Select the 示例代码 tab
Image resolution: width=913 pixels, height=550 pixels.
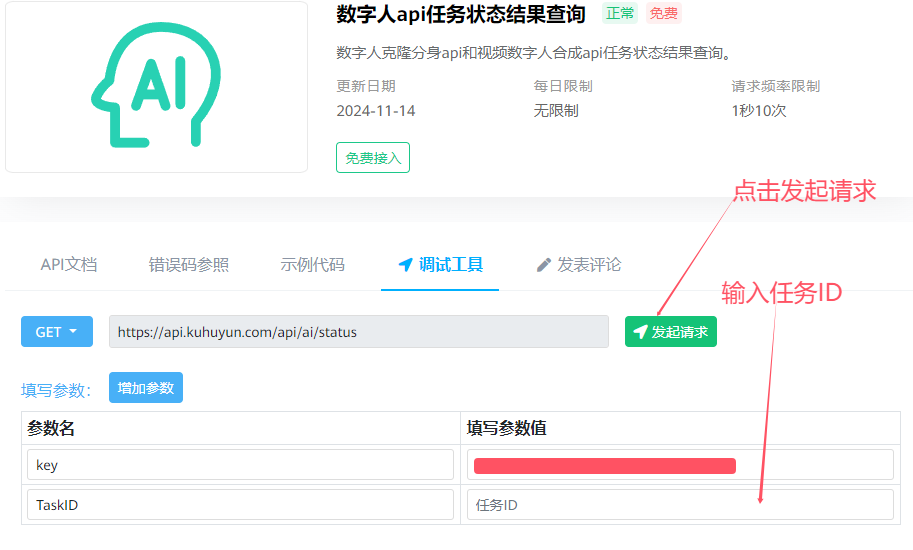pos(313,265)
